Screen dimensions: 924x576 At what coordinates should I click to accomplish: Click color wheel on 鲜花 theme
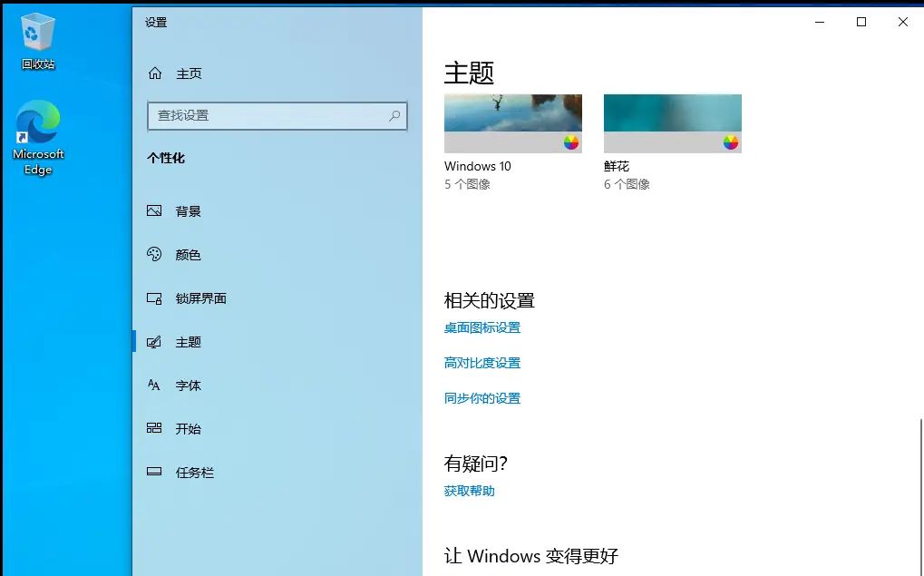tap(731, 142)
